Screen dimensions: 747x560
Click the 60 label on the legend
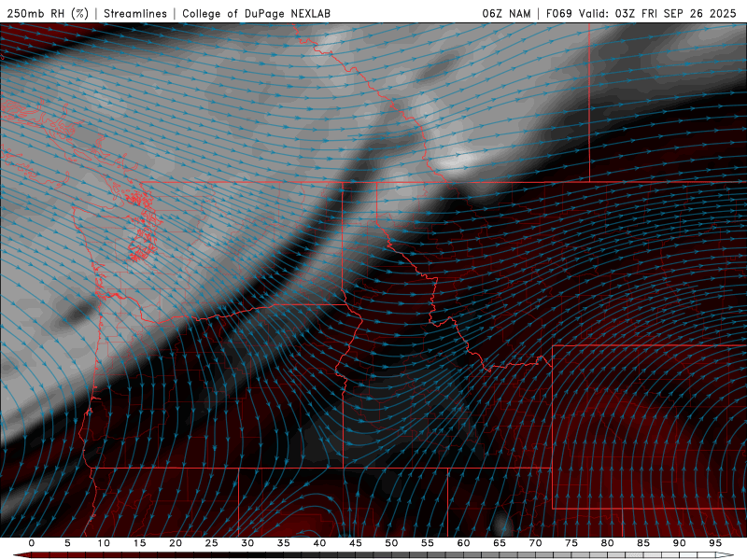463,543
